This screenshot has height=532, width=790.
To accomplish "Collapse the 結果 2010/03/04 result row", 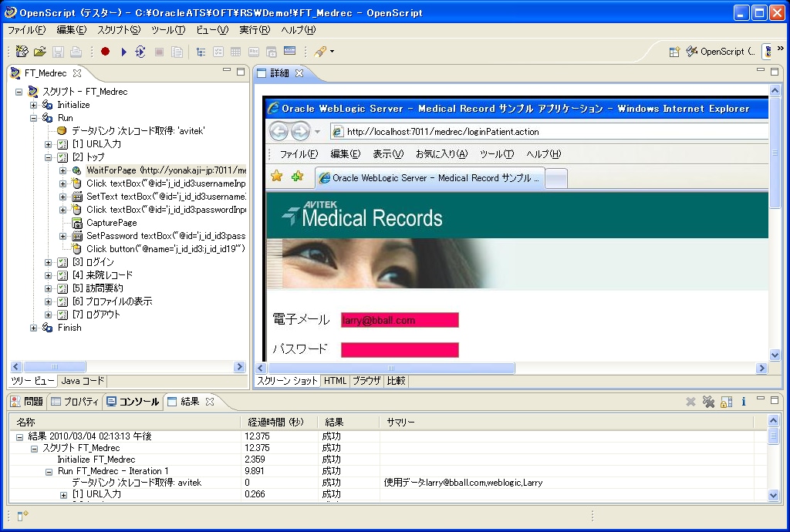I will 19,437.
